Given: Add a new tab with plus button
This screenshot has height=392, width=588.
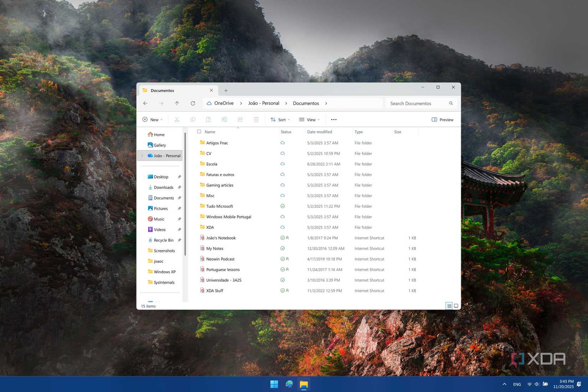Looking at the screenshot, I should (226, 91).
